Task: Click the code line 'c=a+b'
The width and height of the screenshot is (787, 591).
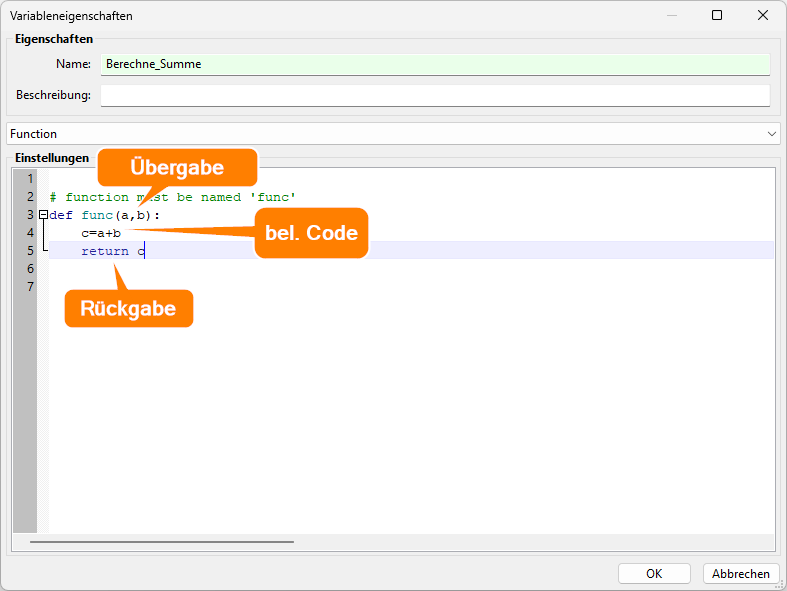Action: (x=101, y=233)
